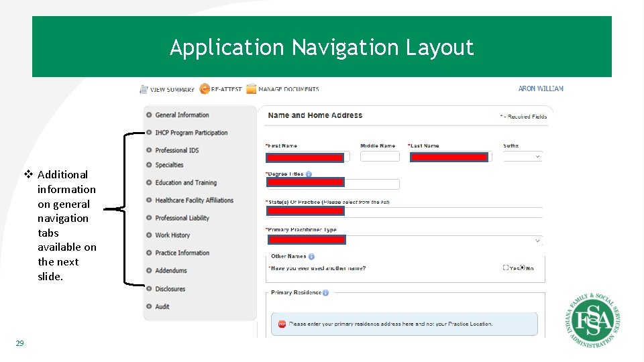Open the Addendums tab
Image resolution: width=644 pixels, height=362 pixels.
(x=171, y=270)
